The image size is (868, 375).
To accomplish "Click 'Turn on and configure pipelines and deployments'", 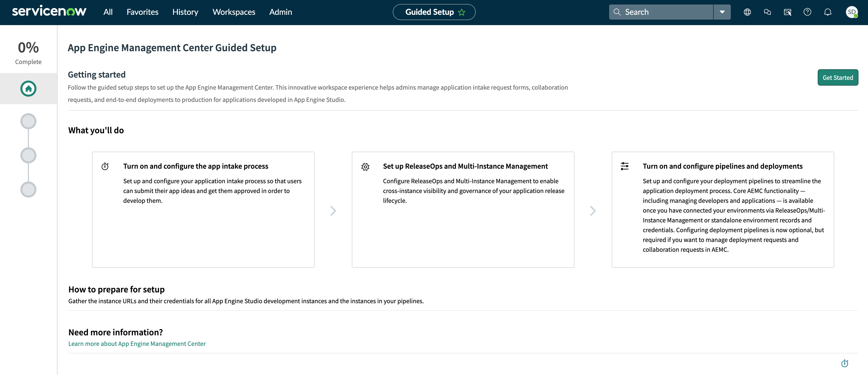I will pos(722,166).
